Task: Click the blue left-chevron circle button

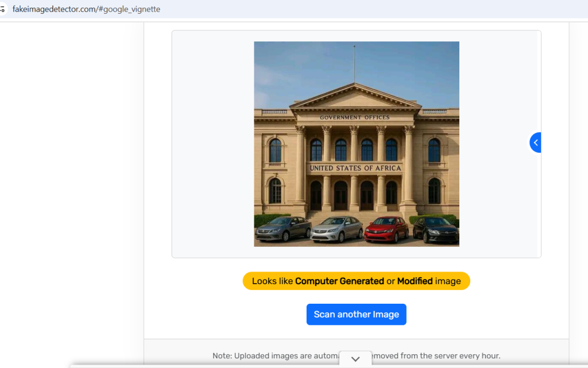Action: pyautogui.click(x=536, y=142)
